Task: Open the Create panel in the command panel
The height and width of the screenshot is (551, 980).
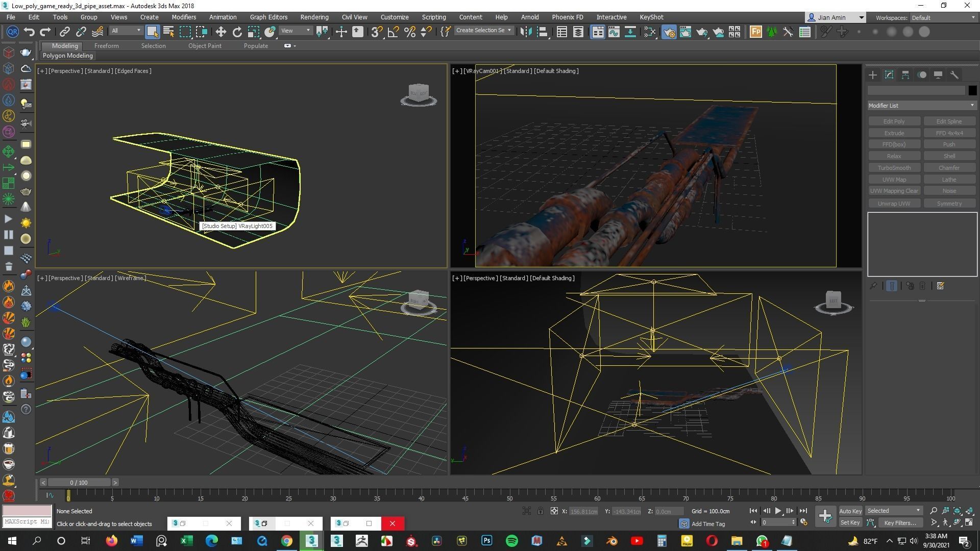Action: [x=873, y=75]
